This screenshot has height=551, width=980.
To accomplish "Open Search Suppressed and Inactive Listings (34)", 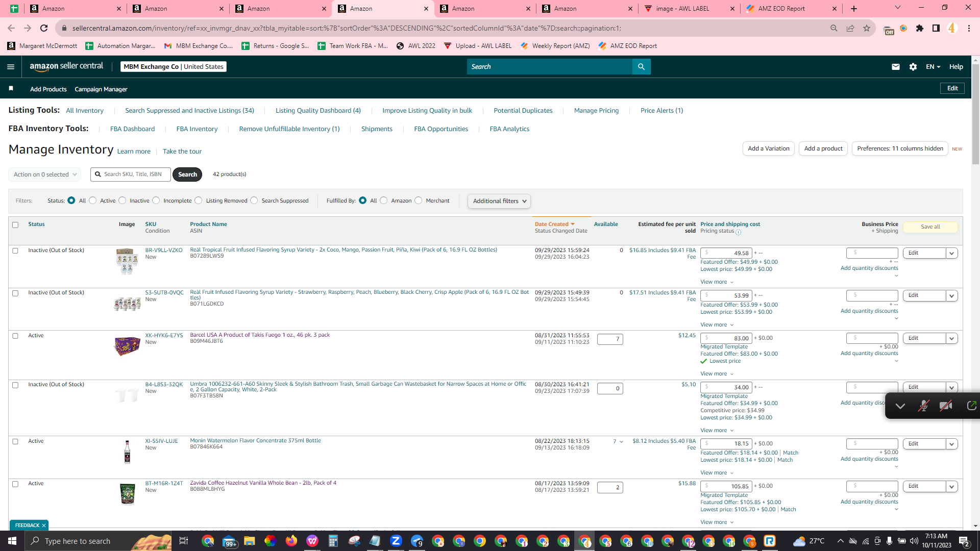I will [x=189, y=111].
